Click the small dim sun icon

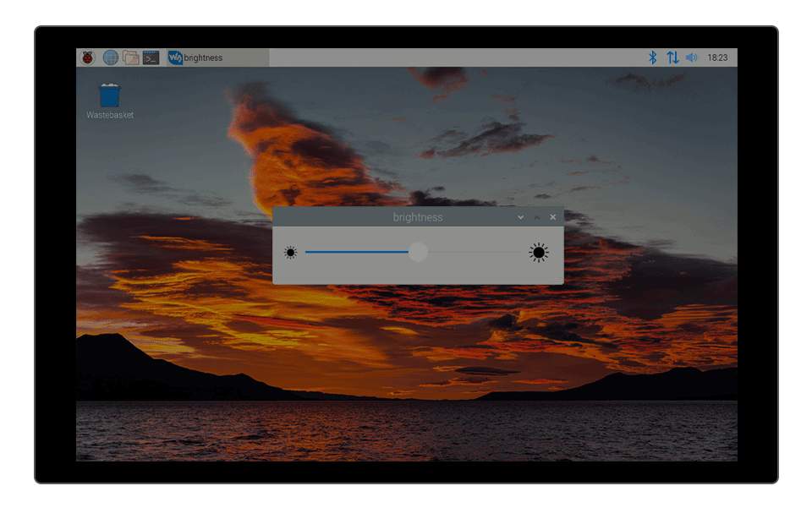(291, 253)
